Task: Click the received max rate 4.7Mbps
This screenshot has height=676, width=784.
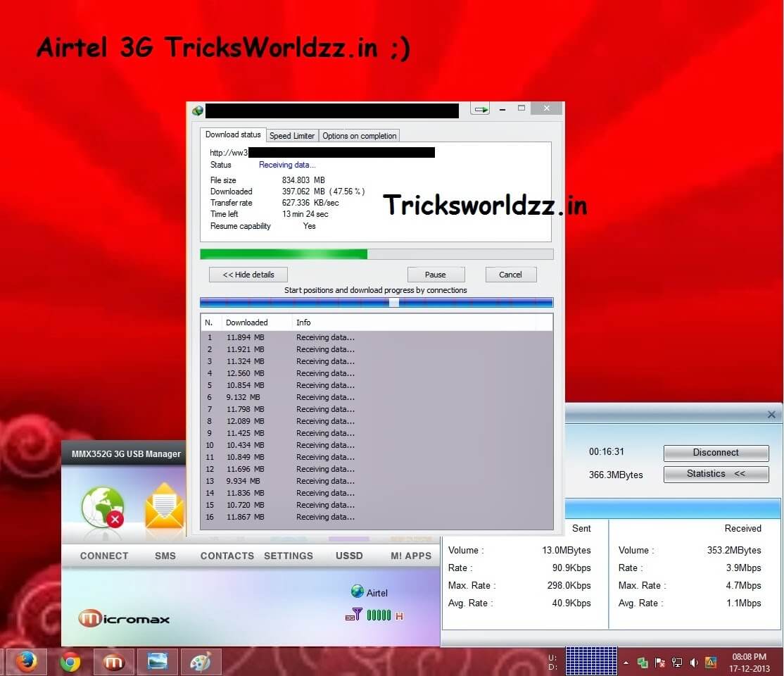Action: 743,585
